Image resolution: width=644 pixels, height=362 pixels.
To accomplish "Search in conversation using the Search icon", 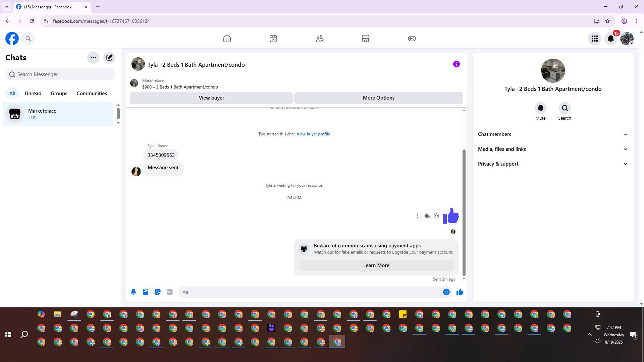I will [x=565, y=108].
